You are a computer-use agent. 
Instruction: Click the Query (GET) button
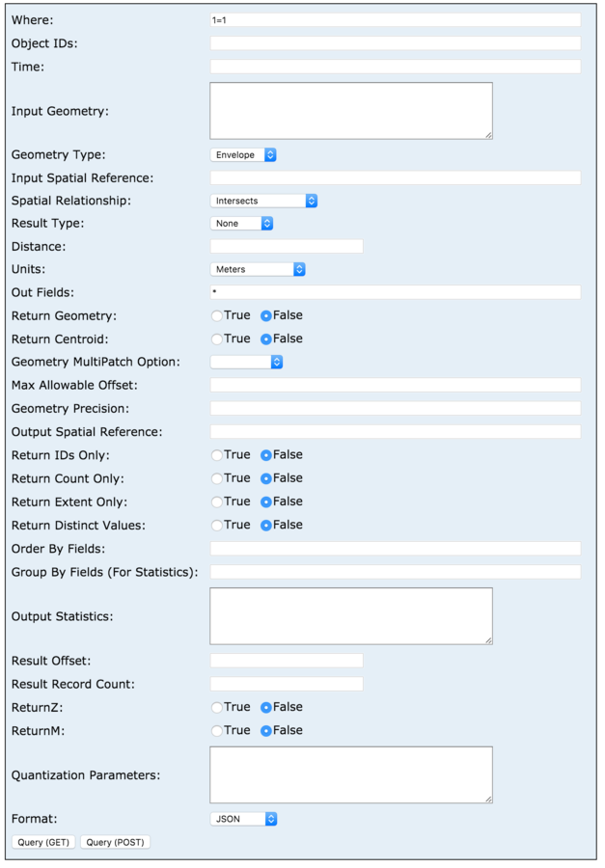point(43,842)
